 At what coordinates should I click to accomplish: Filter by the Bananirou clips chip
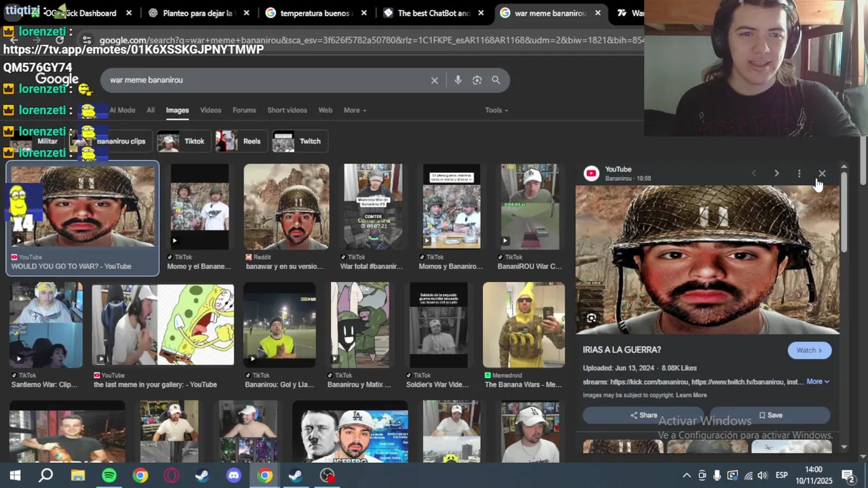pos(112,141)
